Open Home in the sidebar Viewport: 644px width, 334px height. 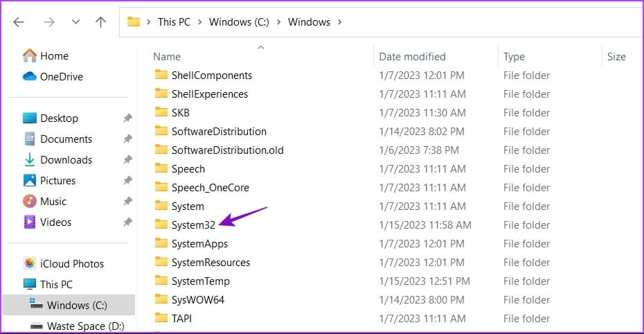54,55
